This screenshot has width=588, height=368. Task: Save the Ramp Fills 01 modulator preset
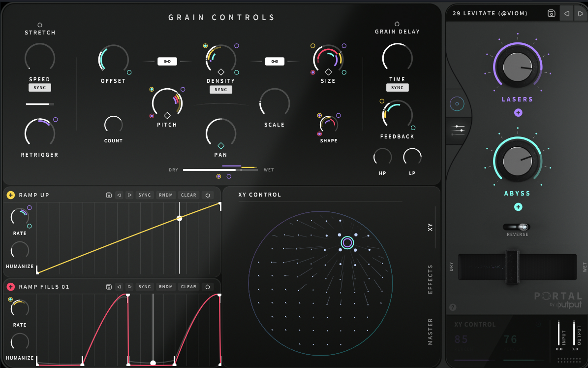[x=109, y=287]
